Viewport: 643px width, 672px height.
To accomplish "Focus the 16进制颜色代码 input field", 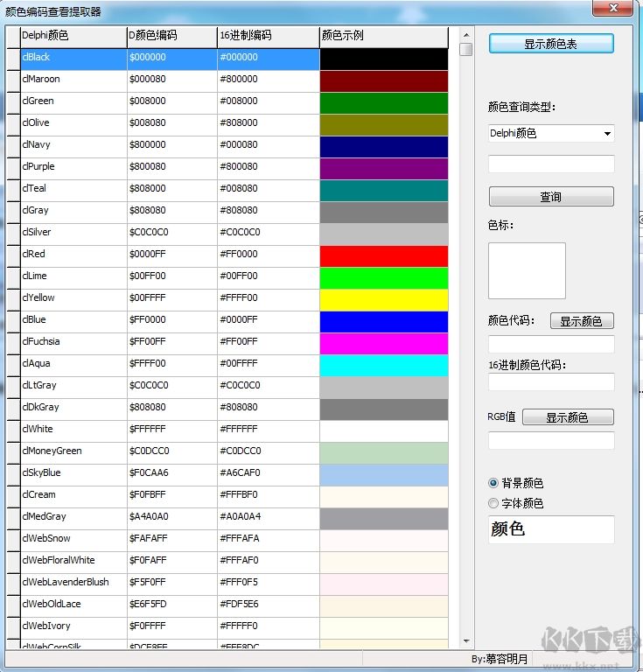I will click(550, 382).
